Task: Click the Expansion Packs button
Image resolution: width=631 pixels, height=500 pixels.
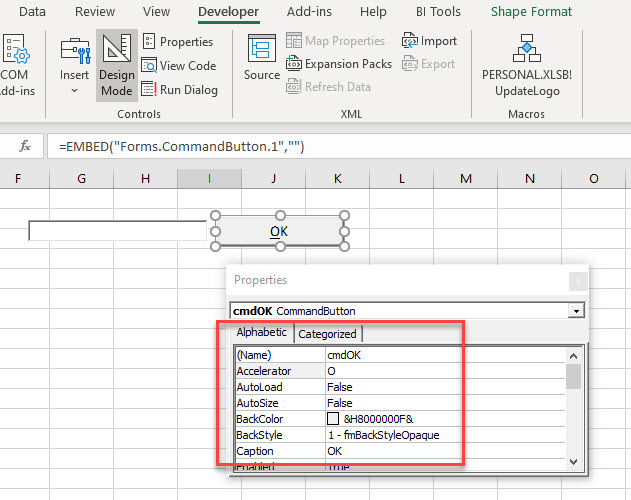Action: coord(338,64)
